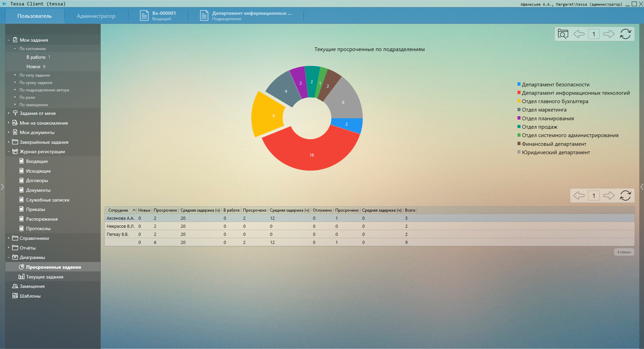Image resolution: width=644 pixels, height=349 pixels.
Task: Go to next page of chart
Action: [608, 34]
